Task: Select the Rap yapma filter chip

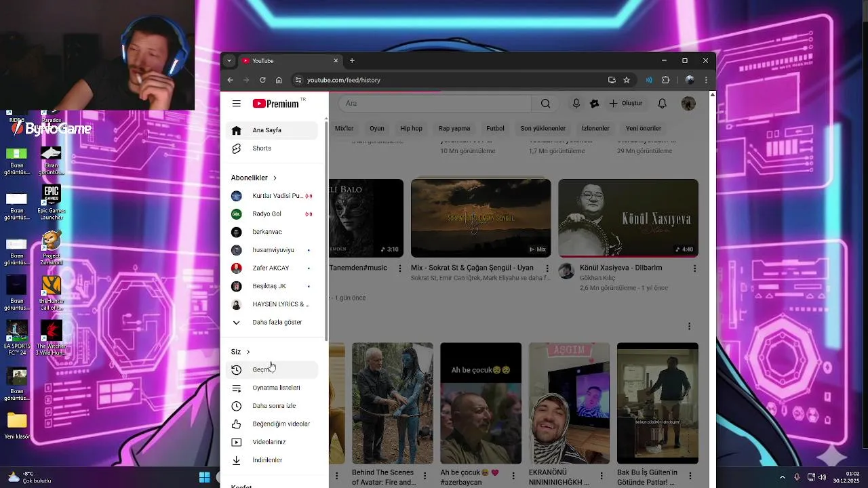Action: tap(454, 128)
